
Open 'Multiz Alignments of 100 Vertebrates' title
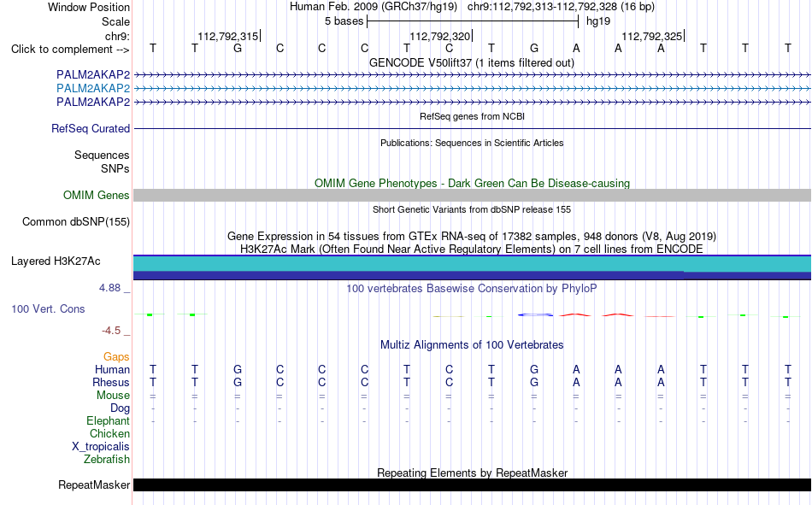pyautogui.click(x=472, y=345)
